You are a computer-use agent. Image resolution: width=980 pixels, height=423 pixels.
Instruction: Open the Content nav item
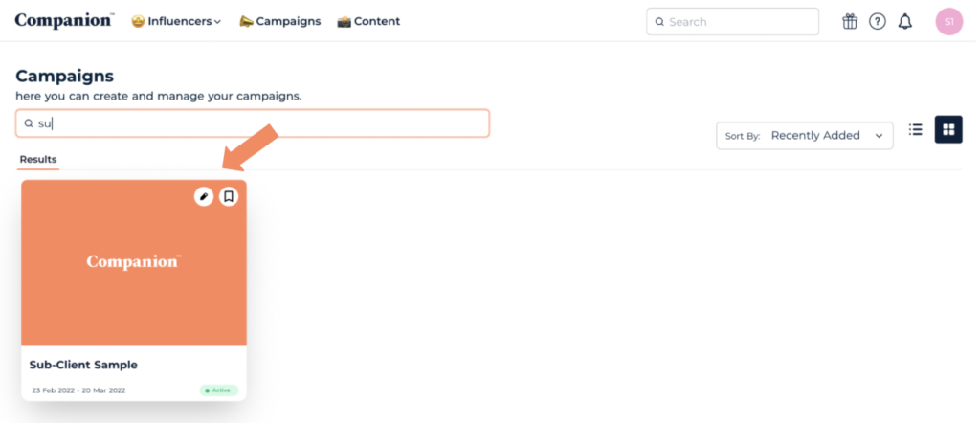368,21
